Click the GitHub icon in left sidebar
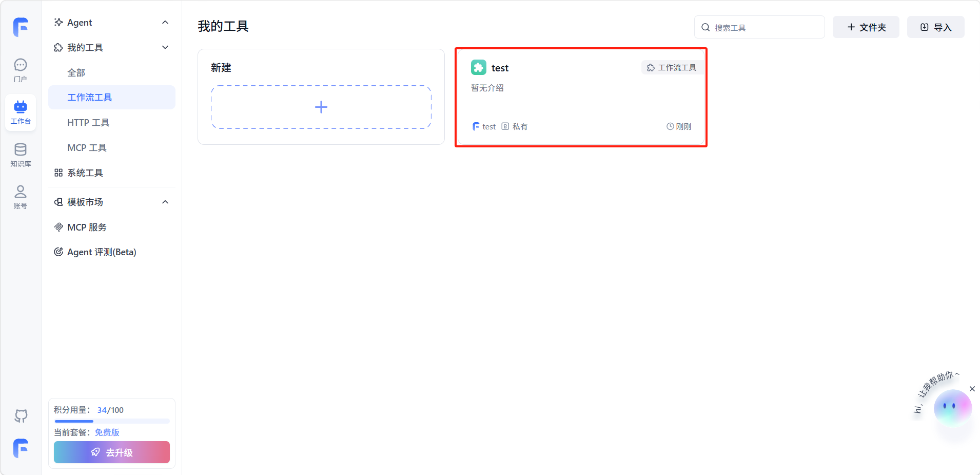The image size is (980, 475). click(21, 415)
